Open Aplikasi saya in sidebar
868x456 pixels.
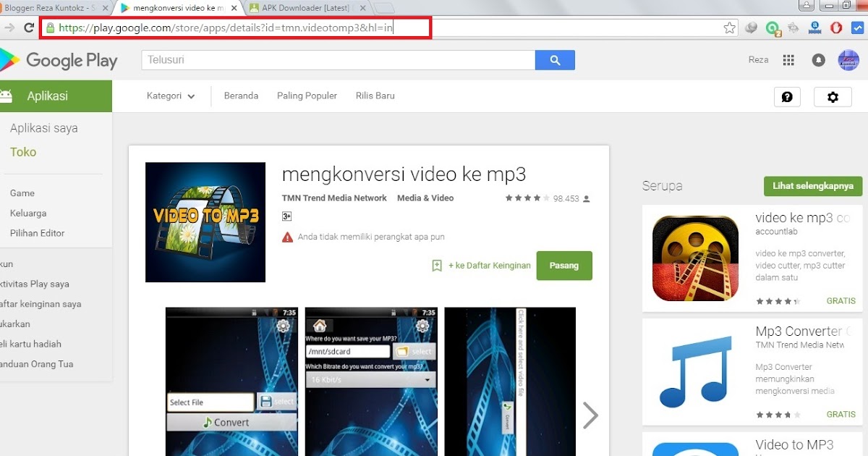pos(44,128)
